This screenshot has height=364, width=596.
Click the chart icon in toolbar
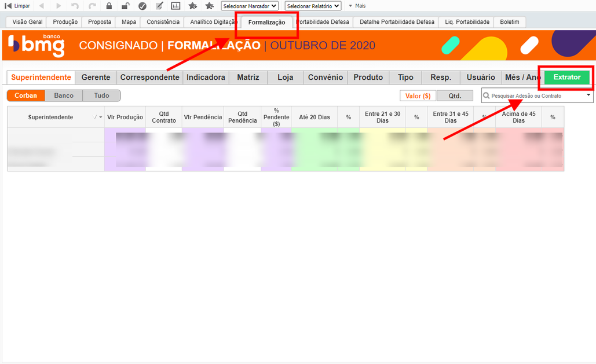pyautogui.click(x=175, y=6)
